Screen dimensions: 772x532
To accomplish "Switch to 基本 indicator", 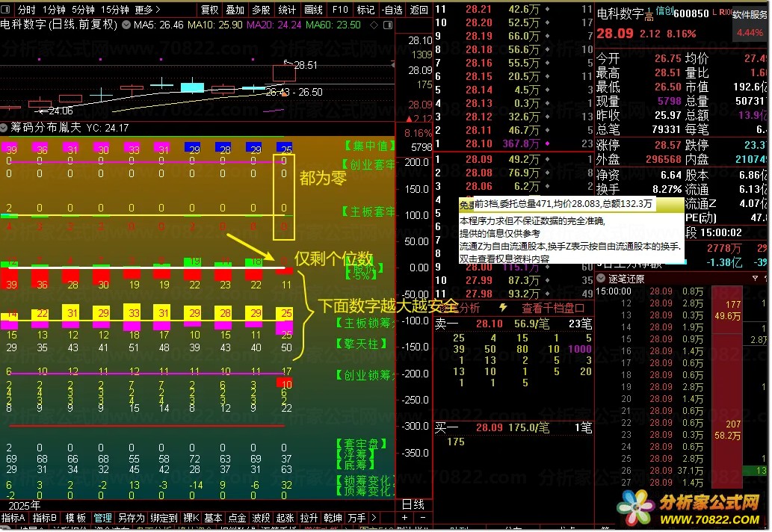I will [213, 518].
